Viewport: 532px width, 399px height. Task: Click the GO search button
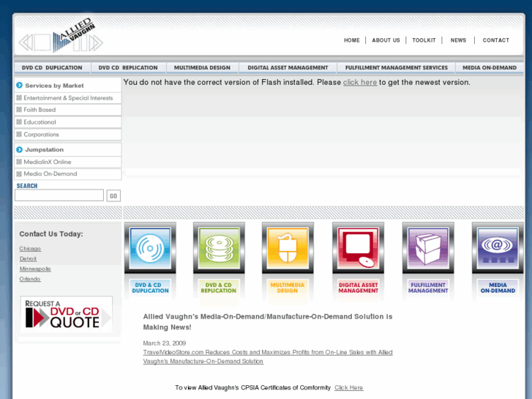click(x=113, y=195)
